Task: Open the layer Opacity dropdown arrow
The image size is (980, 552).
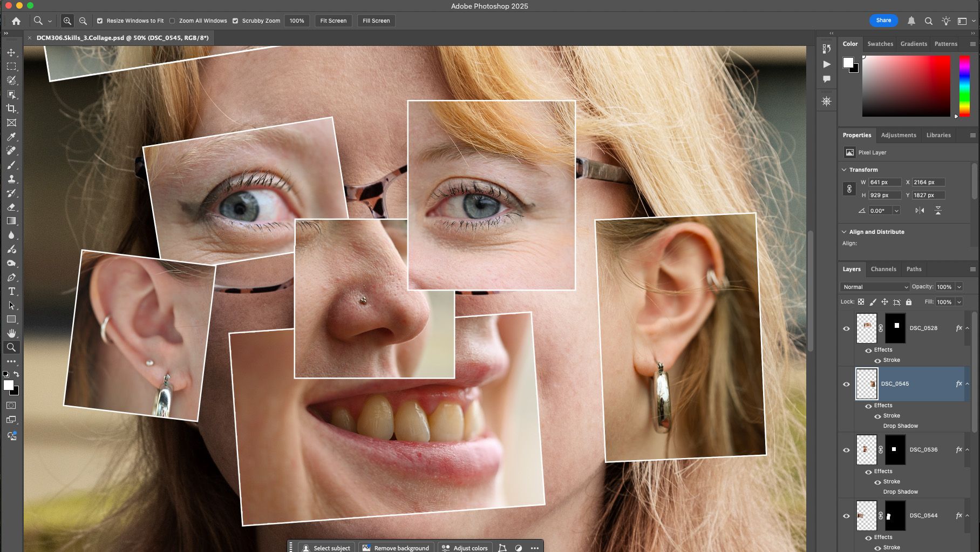Action: point(959,287)
